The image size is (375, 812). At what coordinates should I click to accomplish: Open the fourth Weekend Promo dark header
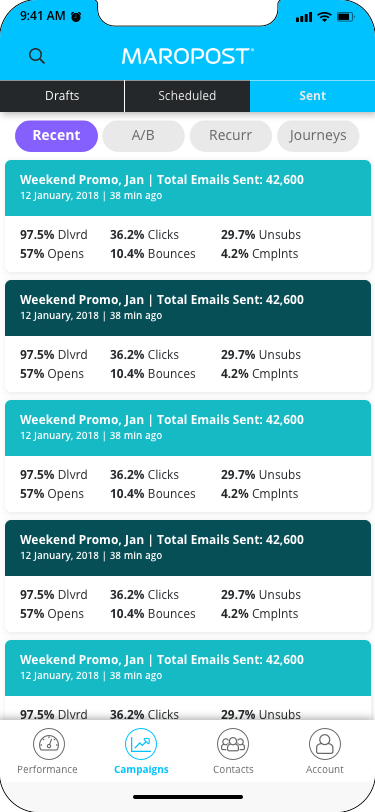click(188, 548)
